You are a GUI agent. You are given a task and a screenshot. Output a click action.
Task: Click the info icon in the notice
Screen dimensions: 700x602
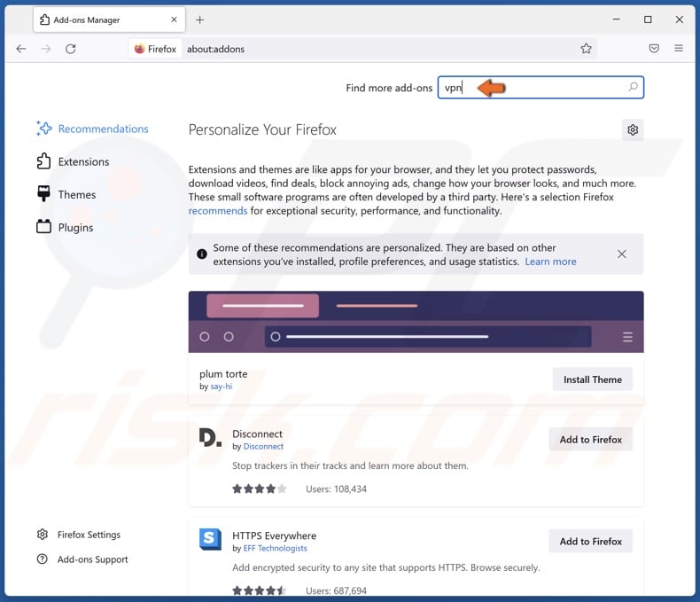(x=202, y=254)
